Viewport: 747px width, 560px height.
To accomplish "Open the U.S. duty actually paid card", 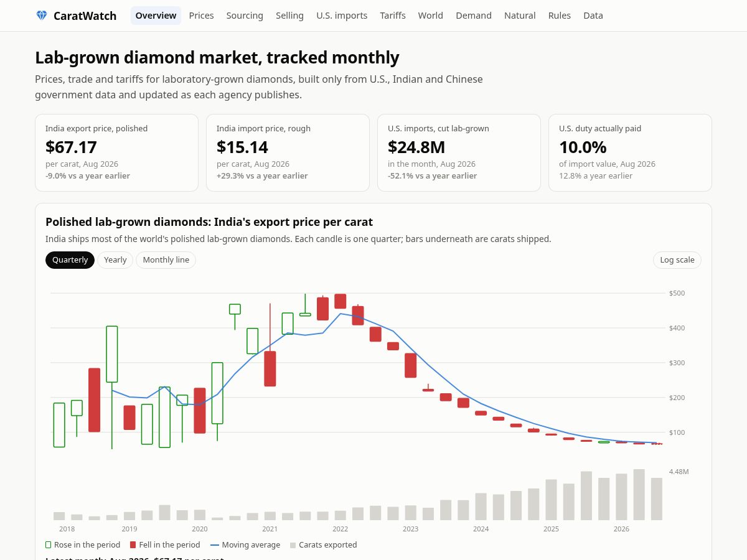I will pyautogui.click(x=630, y=152).
